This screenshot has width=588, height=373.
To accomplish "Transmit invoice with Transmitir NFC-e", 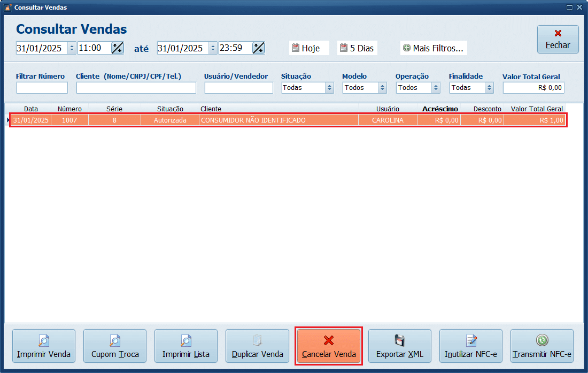I will click(x=542, y=347).
